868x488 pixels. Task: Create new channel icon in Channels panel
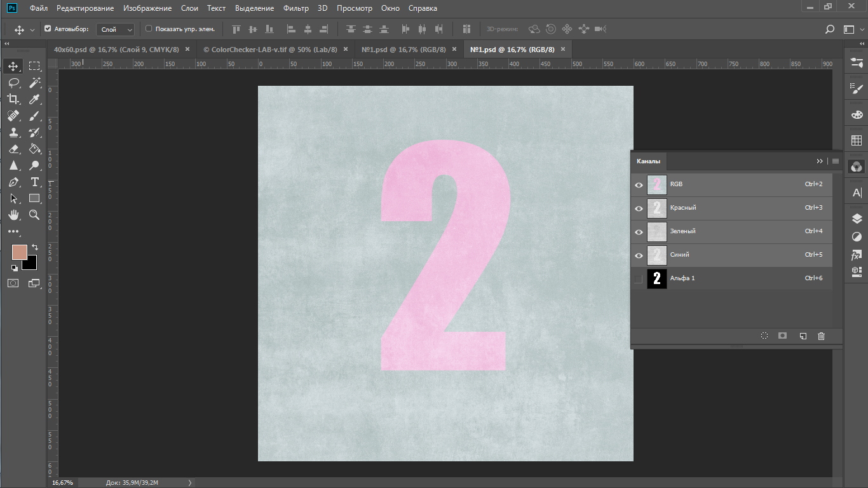pyautogui.click(x=803, y=336)
